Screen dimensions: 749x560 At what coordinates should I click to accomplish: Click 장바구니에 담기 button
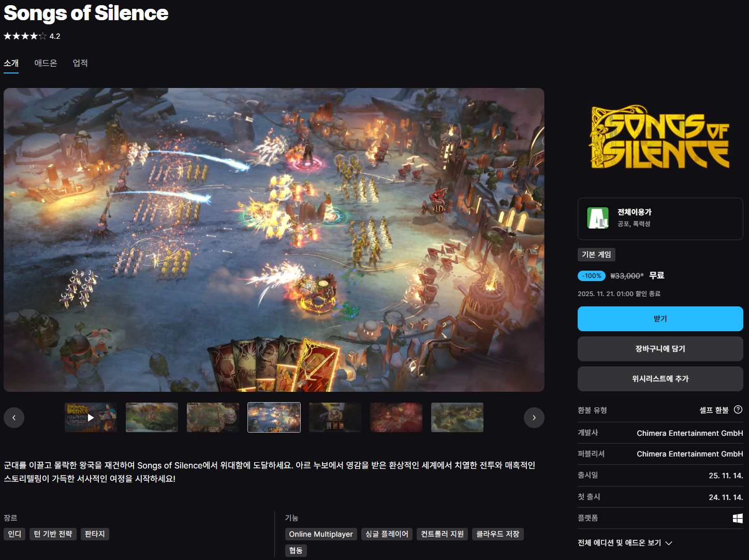[660, 349]
